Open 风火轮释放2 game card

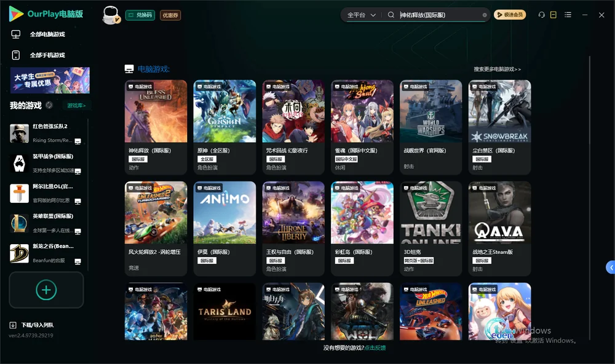[156, 228]
